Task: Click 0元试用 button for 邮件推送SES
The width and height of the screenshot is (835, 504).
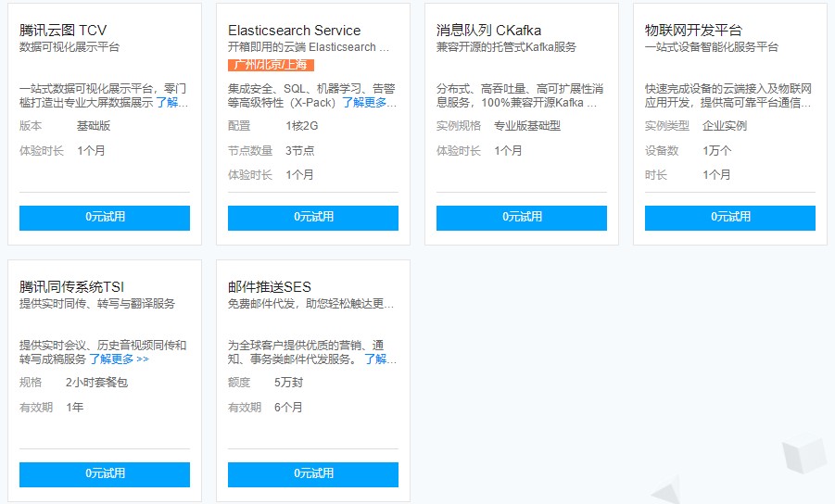Action: click(x=313, y=474)
